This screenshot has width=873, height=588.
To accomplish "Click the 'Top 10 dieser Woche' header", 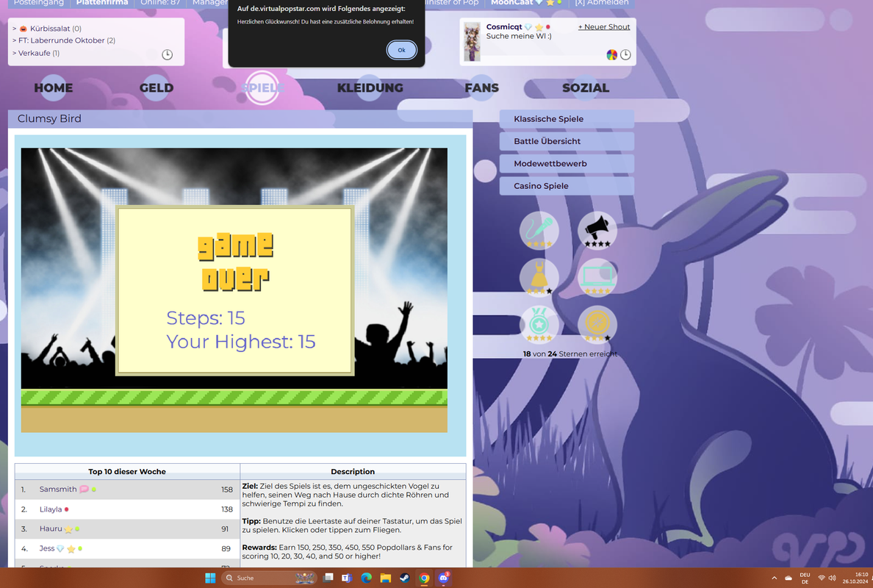I will click(127, 472).
